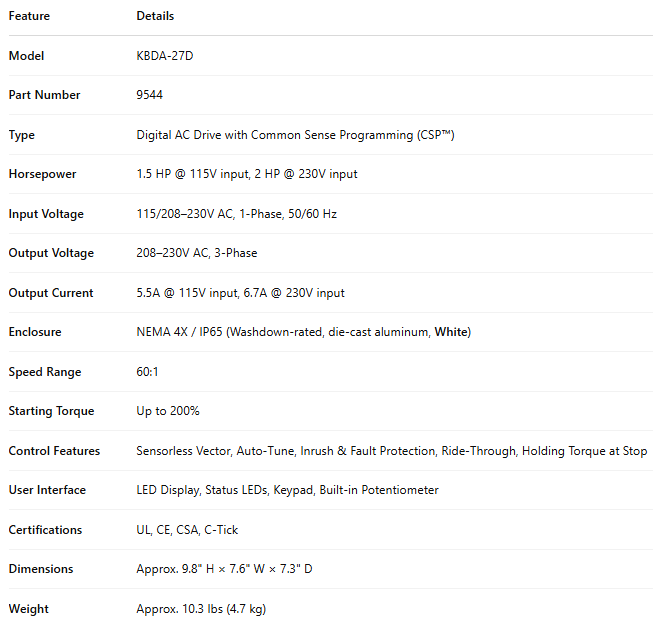Click the NEMA 4X / IP65 enclosure text
Screen dimensions: 660x636
click(180, 332)
